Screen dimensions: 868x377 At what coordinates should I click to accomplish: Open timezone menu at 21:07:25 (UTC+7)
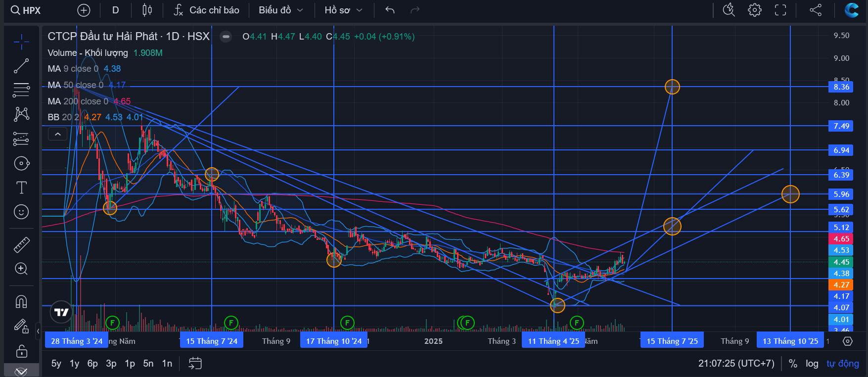coord(736,364)
